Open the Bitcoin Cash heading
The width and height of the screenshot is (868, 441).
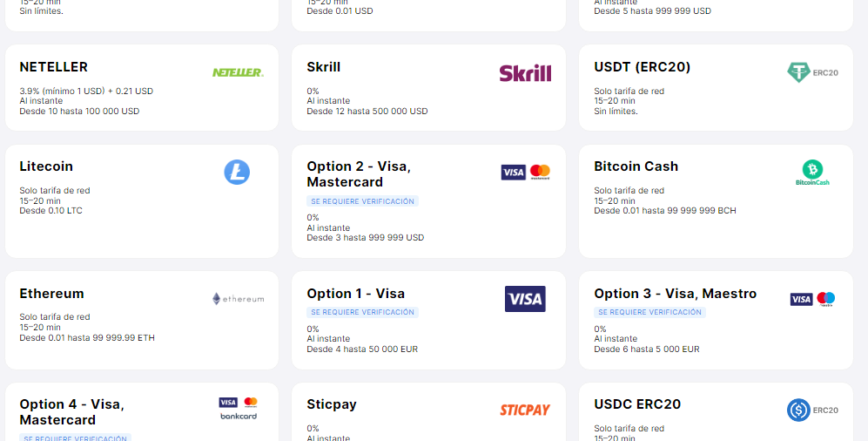click(636, 166)
